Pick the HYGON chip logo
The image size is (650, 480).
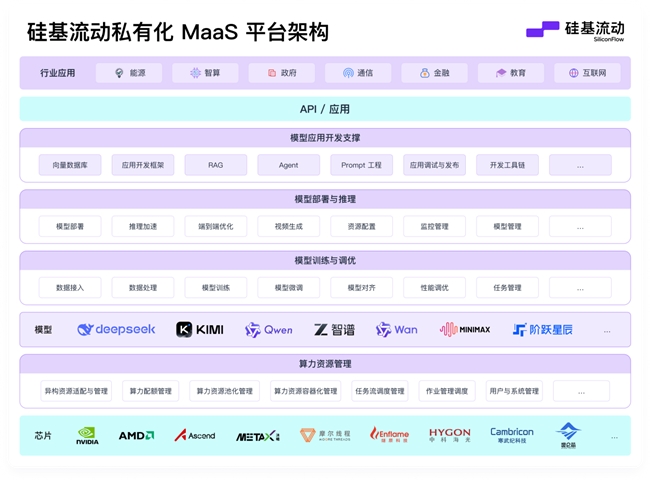pyautogui.click(x=449, y=435)
